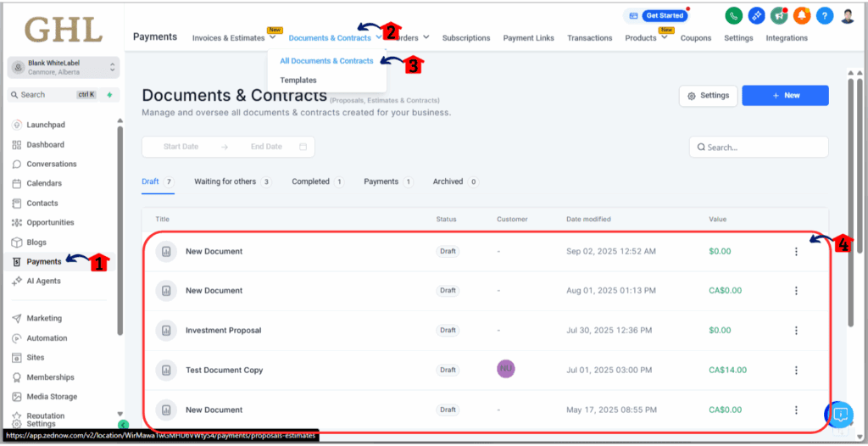Open the Invoices & Estimates dropdown
This screenshot has width=868, height=446.
(234, 37)
